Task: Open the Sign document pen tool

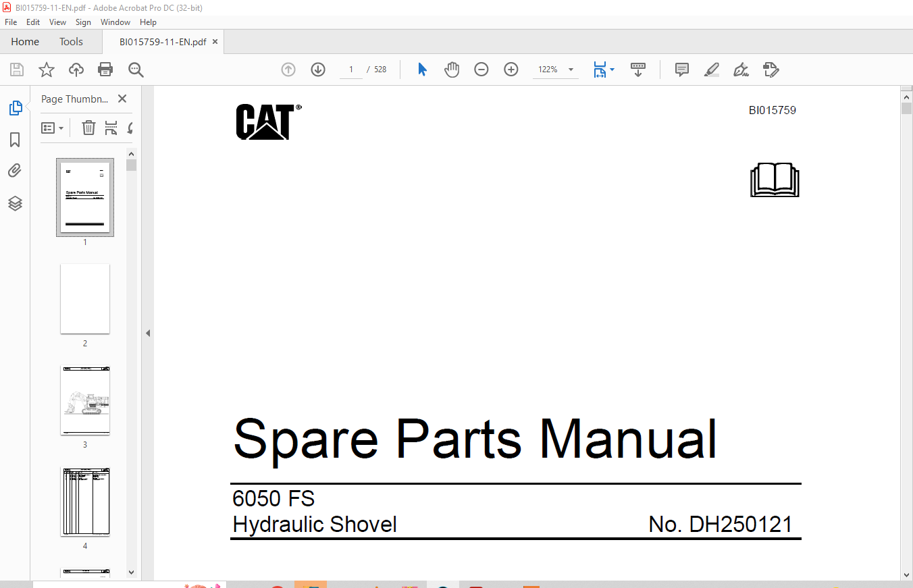Action: coord(741,70)
